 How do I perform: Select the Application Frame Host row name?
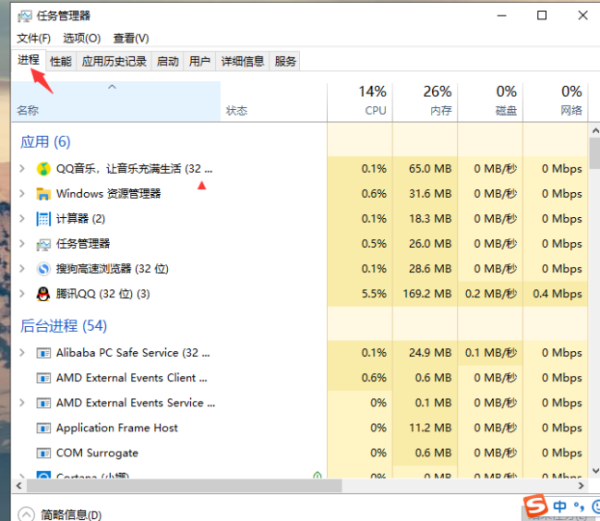117,428
